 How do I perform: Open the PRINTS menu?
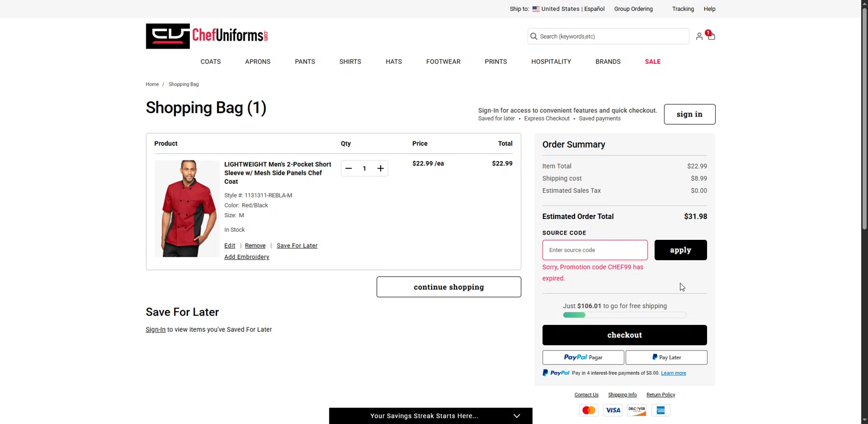(x=496, y=61)
